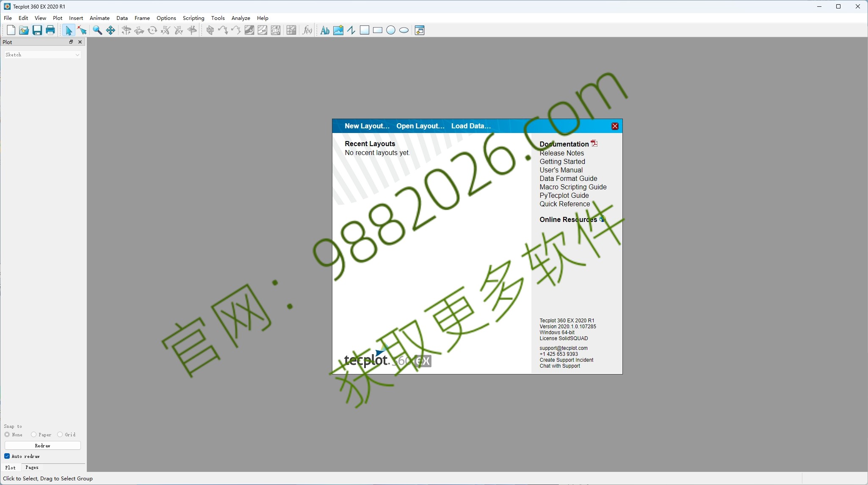Click Open Layout... on welcome screen
868x485 pixels.
pyautogui.click(x=420, y=126)
